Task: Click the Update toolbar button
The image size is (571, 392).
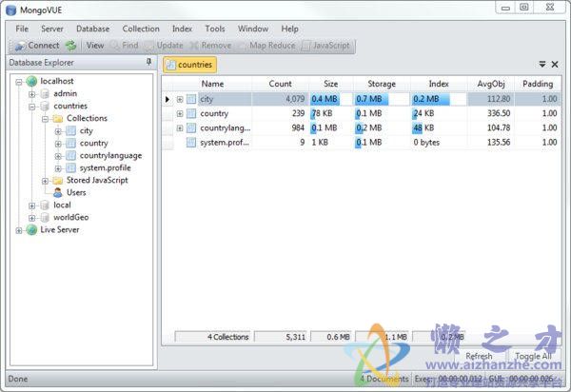Action: pos(165,46)
